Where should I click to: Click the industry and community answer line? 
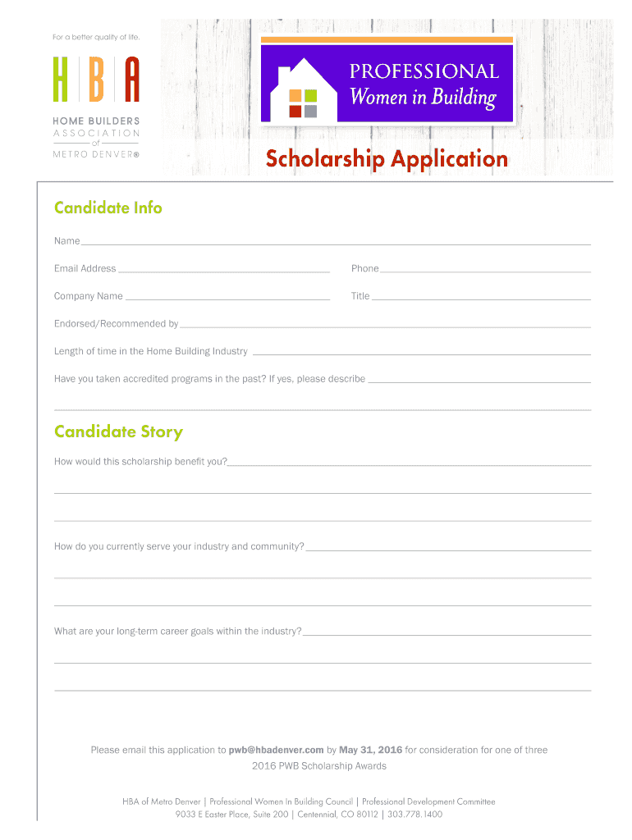point(448,546)
